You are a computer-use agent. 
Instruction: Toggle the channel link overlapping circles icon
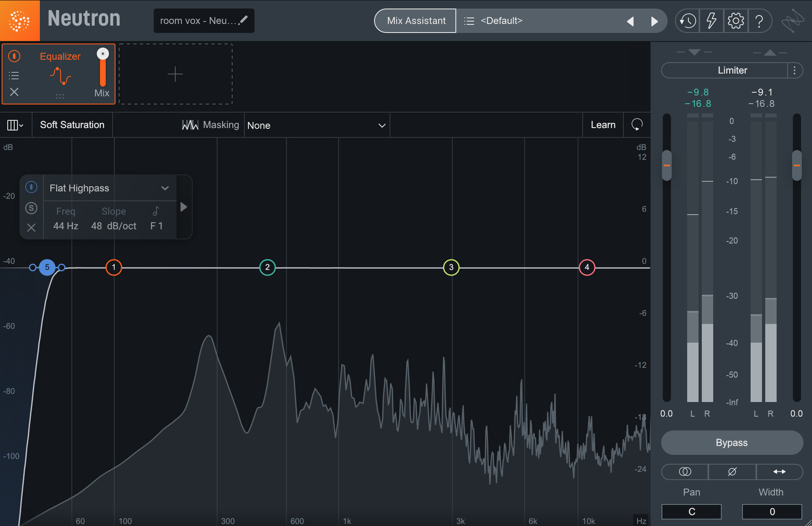click(685, 472)
